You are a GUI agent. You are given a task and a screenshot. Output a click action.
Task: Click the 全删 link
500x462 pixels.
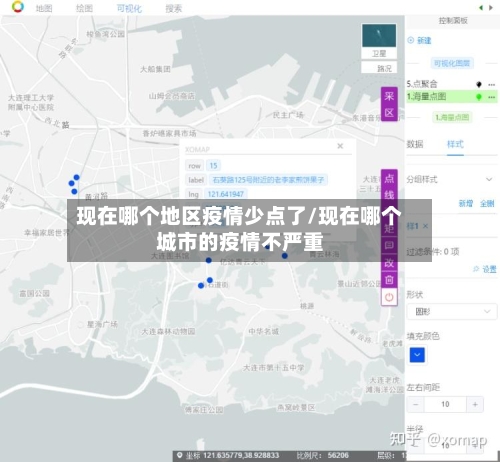(x=487, y=203)
